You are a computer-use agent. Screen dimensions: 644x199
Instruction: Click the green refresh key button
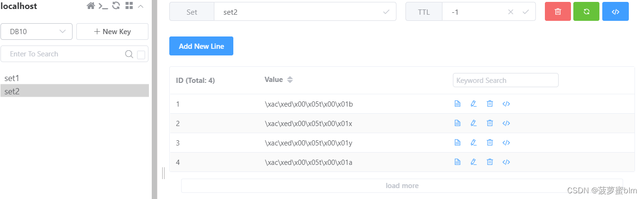(586, 12)
